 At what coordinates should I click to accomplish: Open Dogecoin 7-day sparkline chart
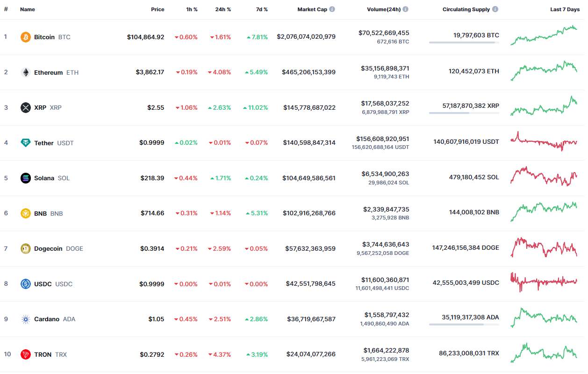tap(544, 247)
